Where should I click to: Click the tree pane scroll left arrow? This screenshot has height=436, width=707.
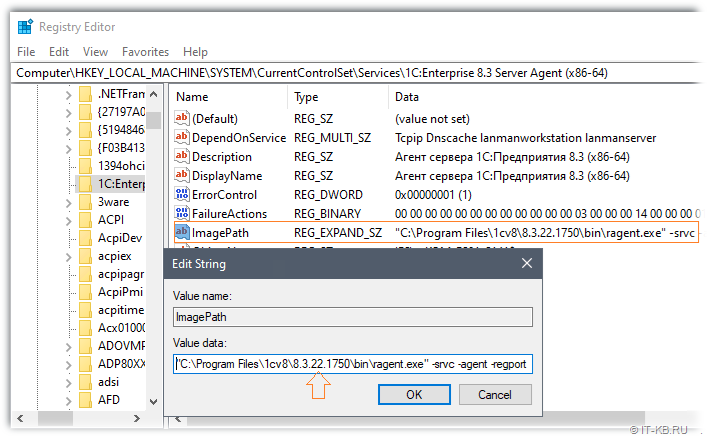click(x=20, y=418)
